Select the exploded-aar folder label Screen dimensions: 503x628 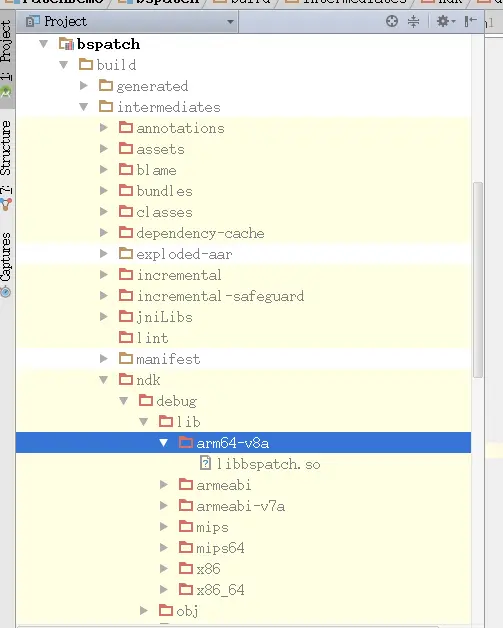click(x=185, y=254)
